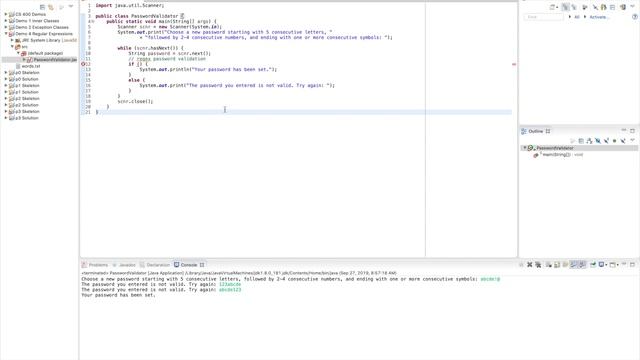Collapse the (default package) node

[18, 53]
